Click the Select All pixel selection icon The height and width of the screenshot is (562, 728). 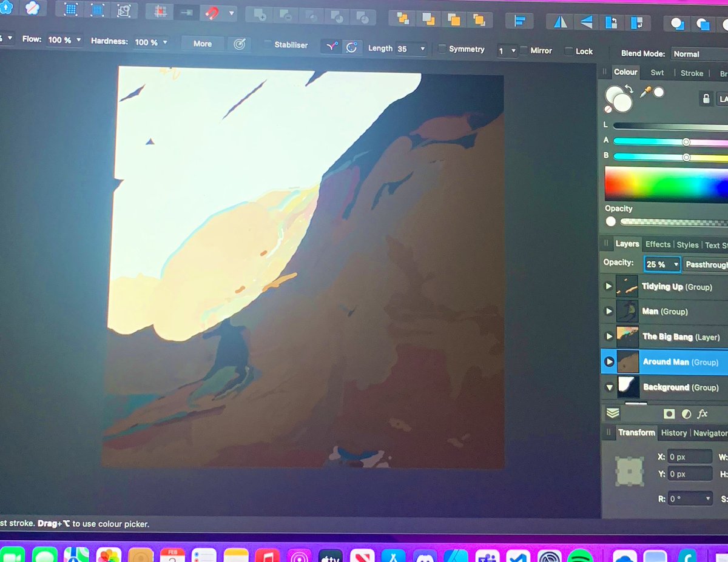pos(71,10)
